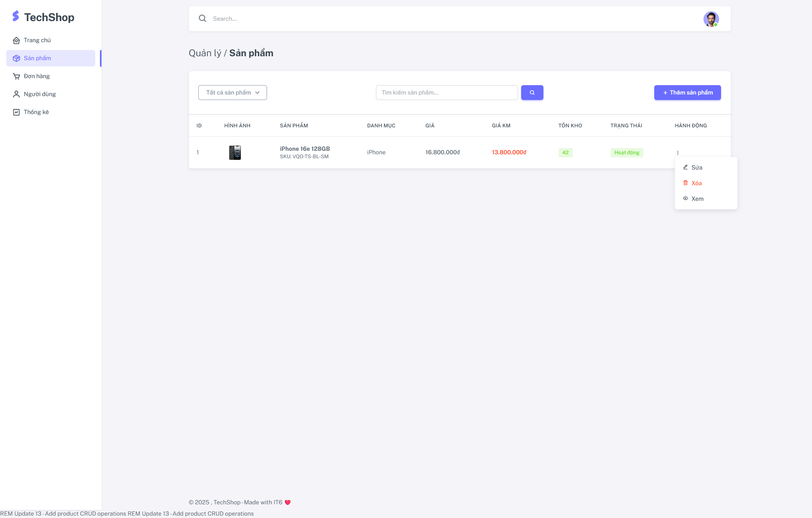Click the iPhone product thumbnail image
812x518 pixels.
pyautogui.click(x=235, y=152)
